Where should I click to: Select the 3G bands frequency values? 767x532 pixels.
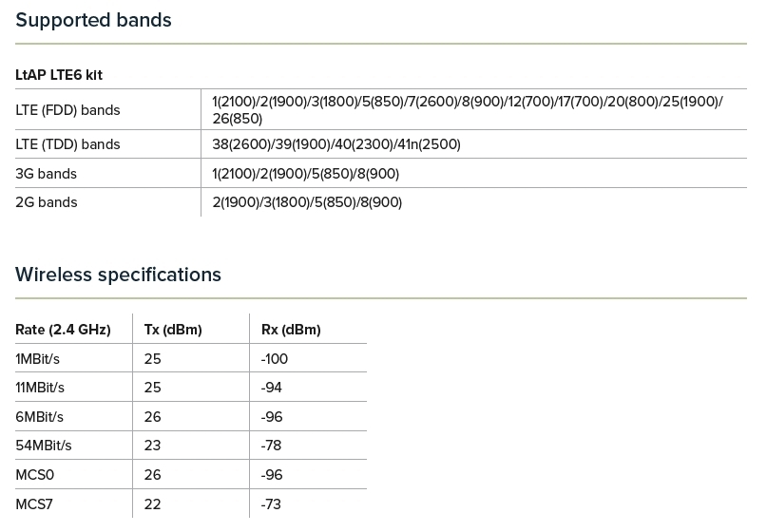pyautogui.click(x=305, y=174)
